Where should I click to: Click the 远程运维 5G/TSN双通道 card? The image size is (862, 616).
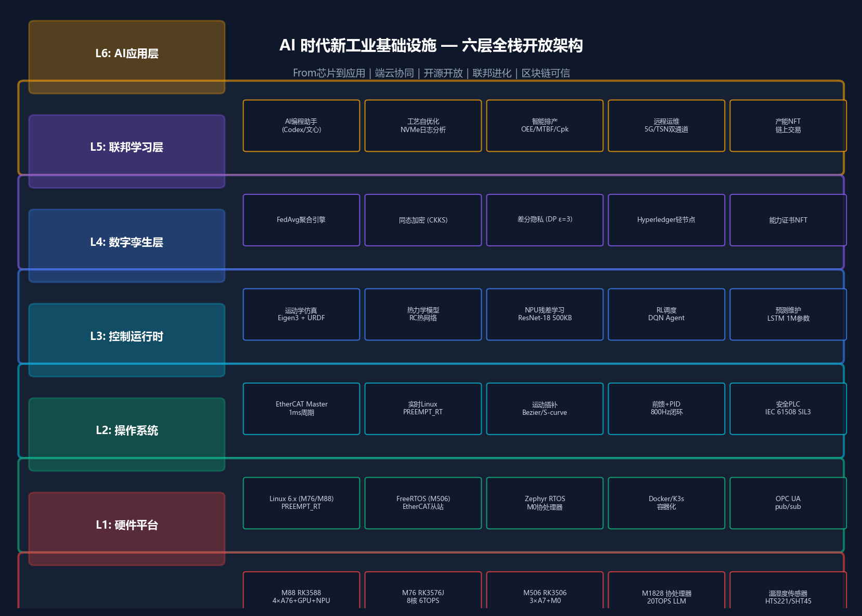click(x=666, y=126)
